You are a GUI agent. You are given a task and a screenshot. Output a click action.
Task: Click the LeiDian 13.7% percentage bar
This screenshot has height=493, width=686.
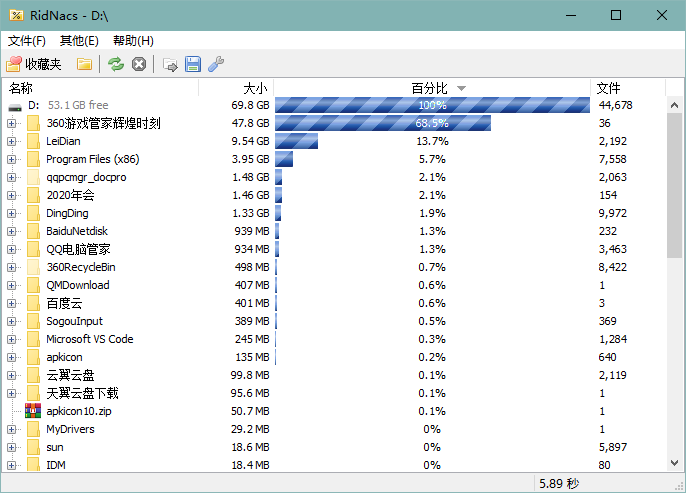coord(297,141)
